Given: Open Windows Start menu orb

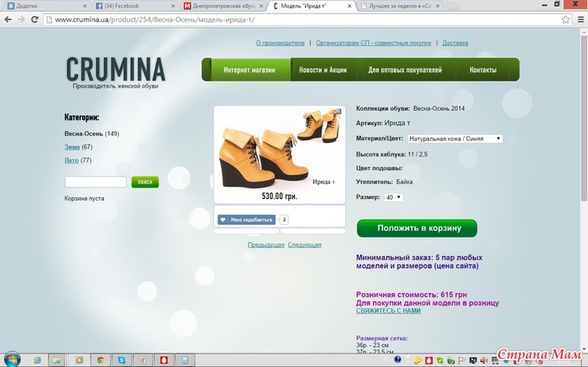Looking at the screenshot, I should point(12,359).
